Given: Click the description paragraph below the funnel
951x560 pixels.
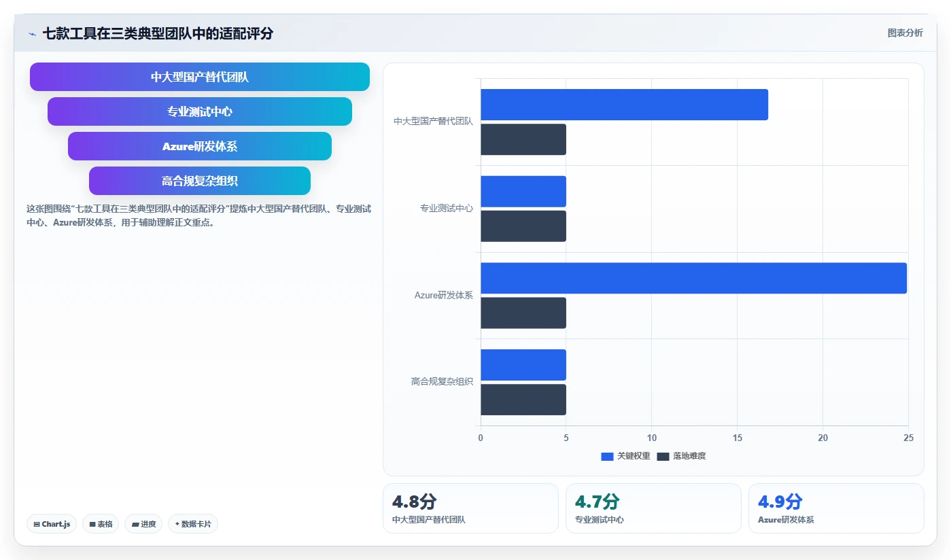Looking at the screenshot, I should 198,215.
